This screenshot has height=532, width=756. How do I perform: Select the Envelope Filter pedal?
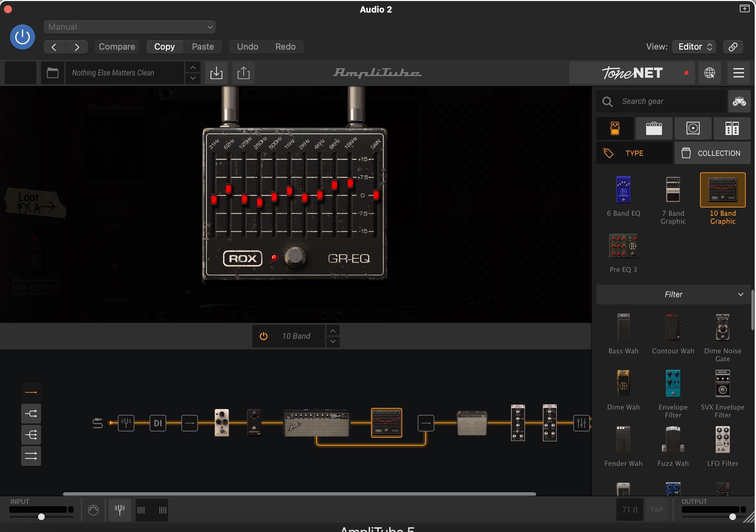pos(673,394)
